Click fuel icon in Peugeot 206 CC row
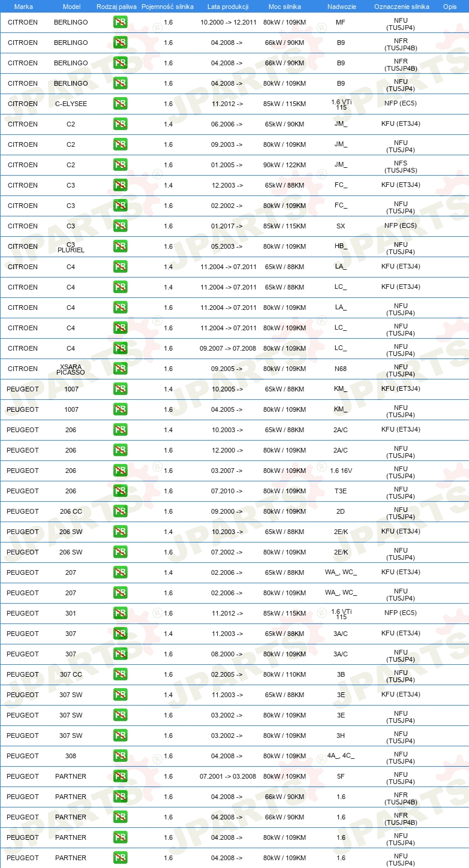 pyautogui.click(x=120, y=511)
